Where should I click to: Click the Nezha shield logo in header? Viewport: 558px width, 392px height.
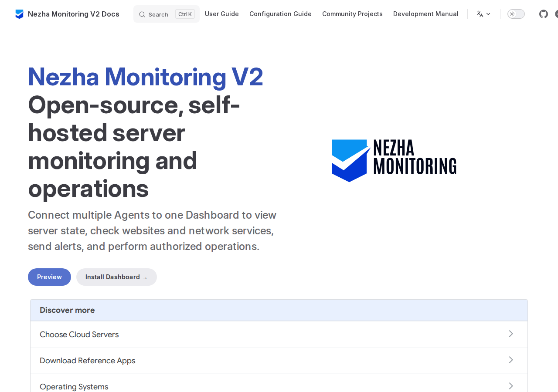point(19,14)
